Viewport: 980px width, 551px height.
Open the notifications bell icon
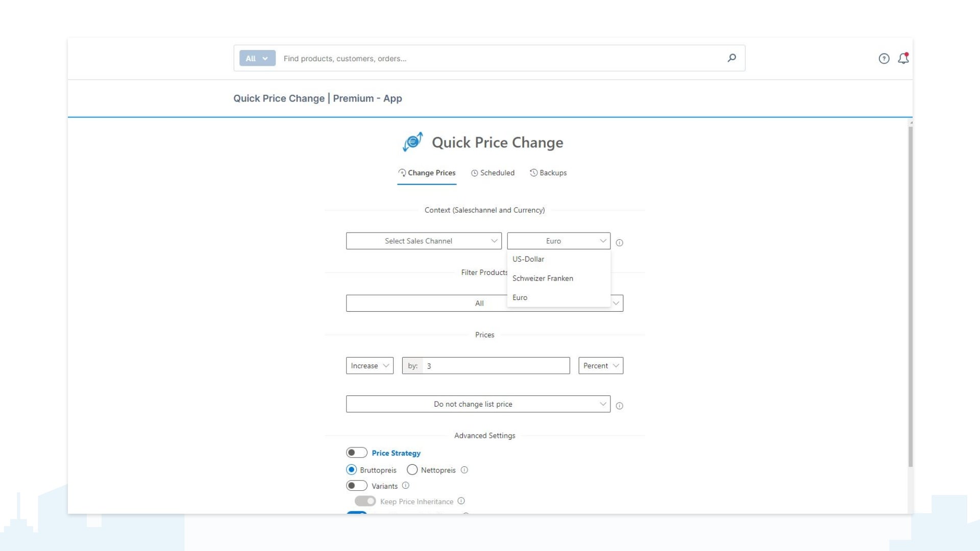click(x=903, y=58)
